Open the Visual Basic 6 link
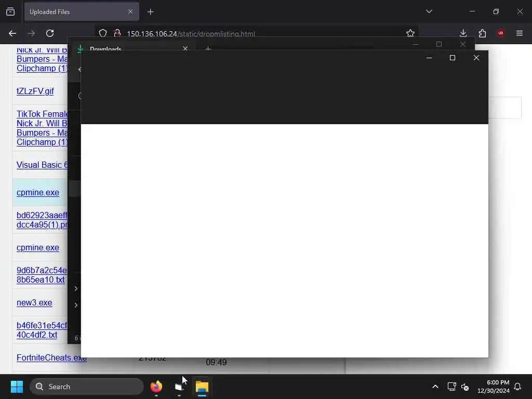Image resolution: width=532 pixels, height=399 pixels. 42,165
